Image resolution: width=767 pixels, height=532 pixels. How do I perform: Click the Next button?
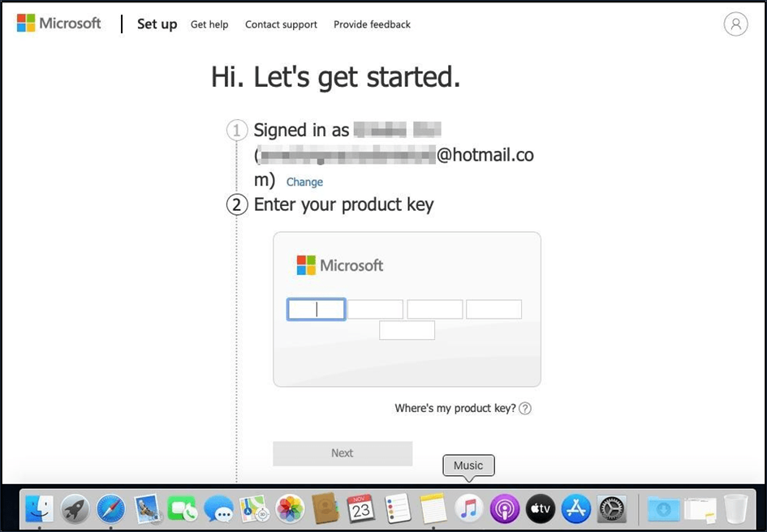(x=343, y=453)
